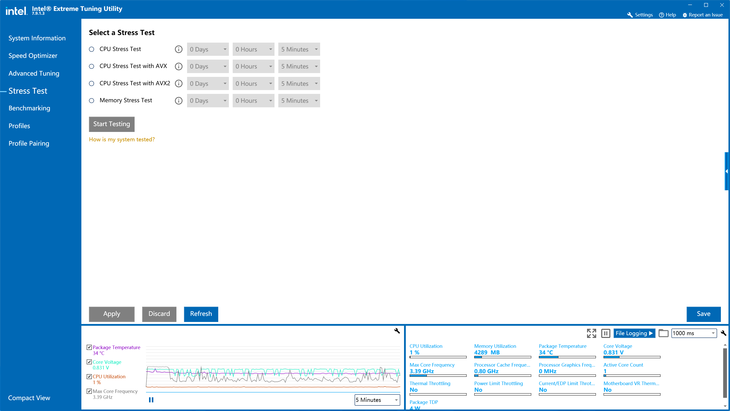Screen dimensions: 730x411
Task: Open info for CPU Stress Test with AVX2
Action: click(178, 84)
